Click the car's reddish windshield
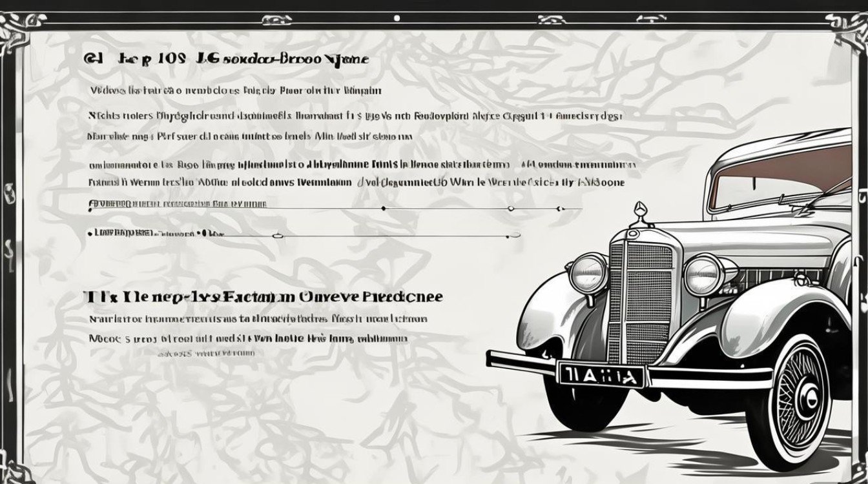Viewport: 868px width, 484px height. 781,176
